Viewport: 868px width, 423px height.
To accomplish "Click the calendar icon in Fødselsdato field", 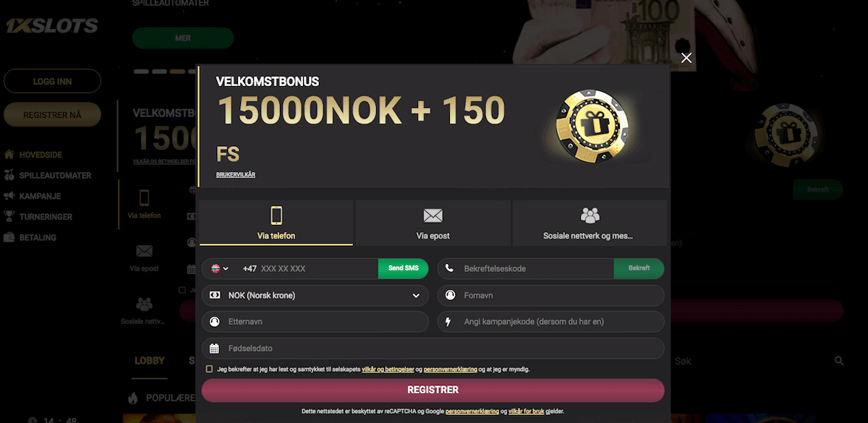I will point(214,349).
